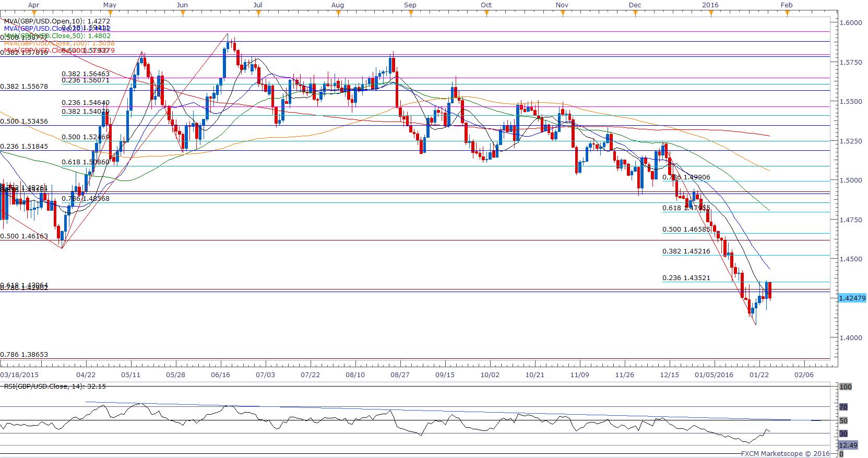Screen dimensions: 868x458
Task: Click the 08/27 date axis label
Action: [x=399, y=375]
